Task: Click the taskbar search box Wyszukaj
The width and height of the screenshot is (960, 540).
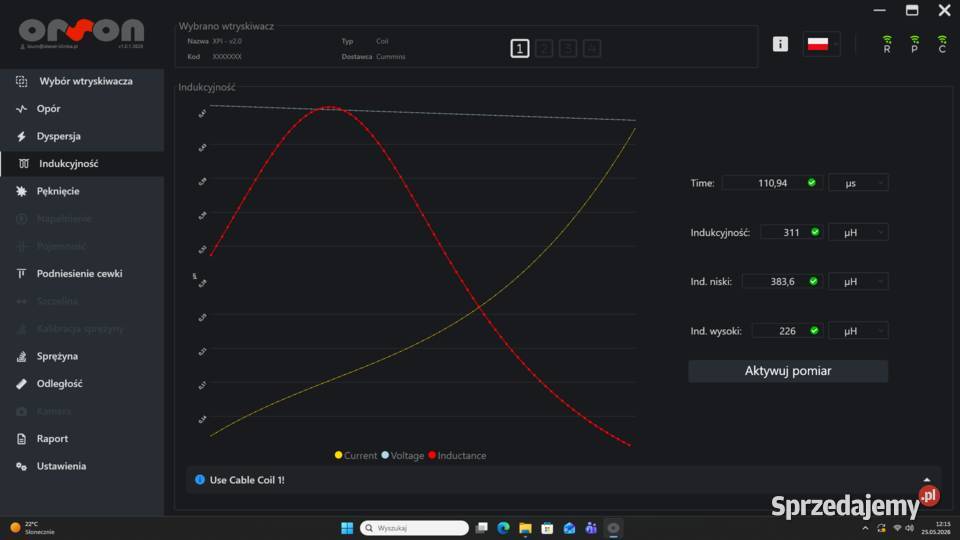Action: pyautogui.click(x=414, y=528)
